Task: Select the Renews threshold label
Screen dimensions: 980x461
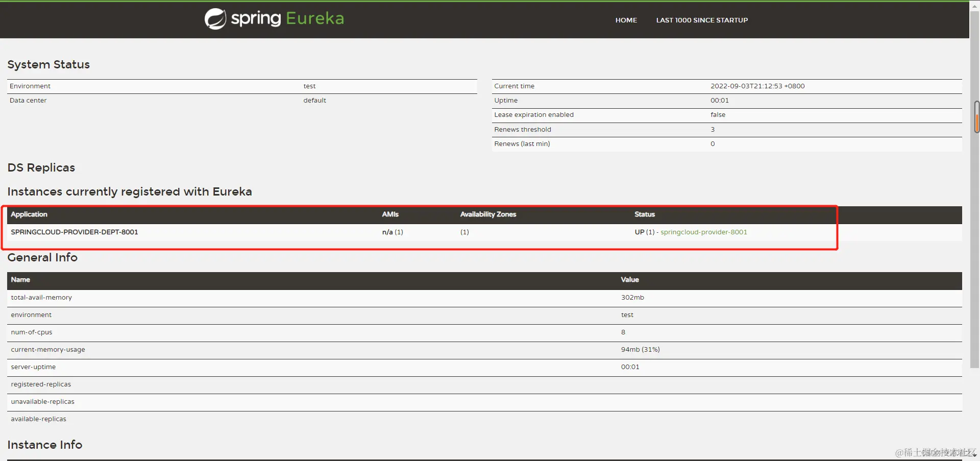Action: pyautogui.click(x=523, y=130)
